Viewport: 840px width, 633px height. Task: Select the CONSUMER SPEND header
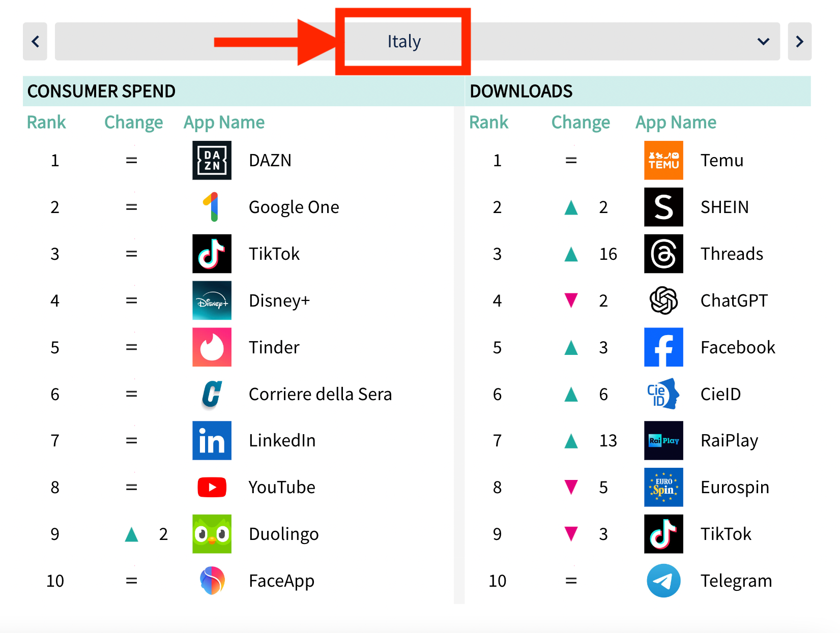click(x=101, y=92)
